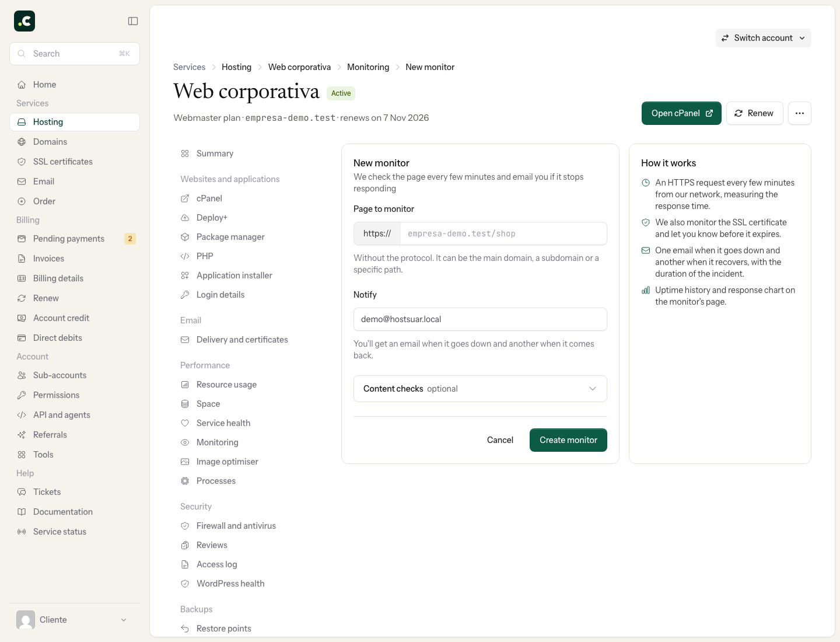Go to Hosting breadcrumb link
840x642 pixels.
[236, 67]
